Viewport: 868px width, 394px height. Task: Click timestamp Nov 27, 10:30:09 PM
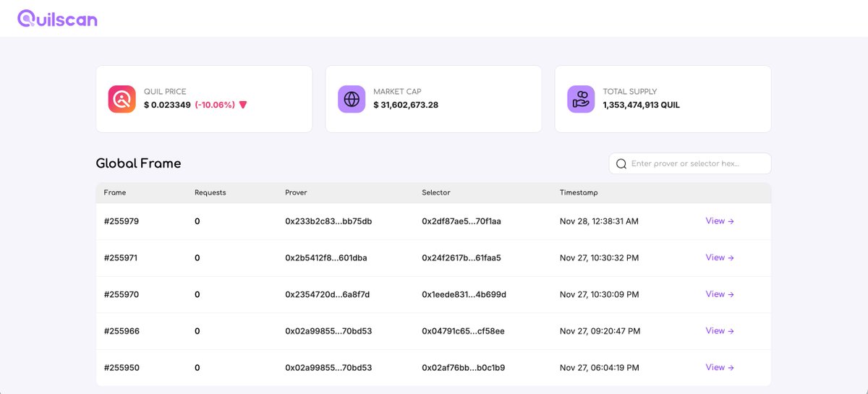600,294
